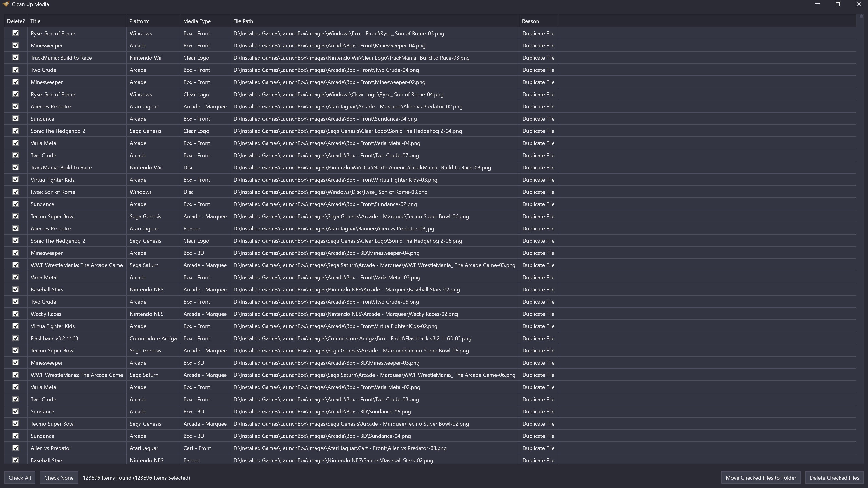Uncheck the Wacky Races-02.png row

pos(16,314)
